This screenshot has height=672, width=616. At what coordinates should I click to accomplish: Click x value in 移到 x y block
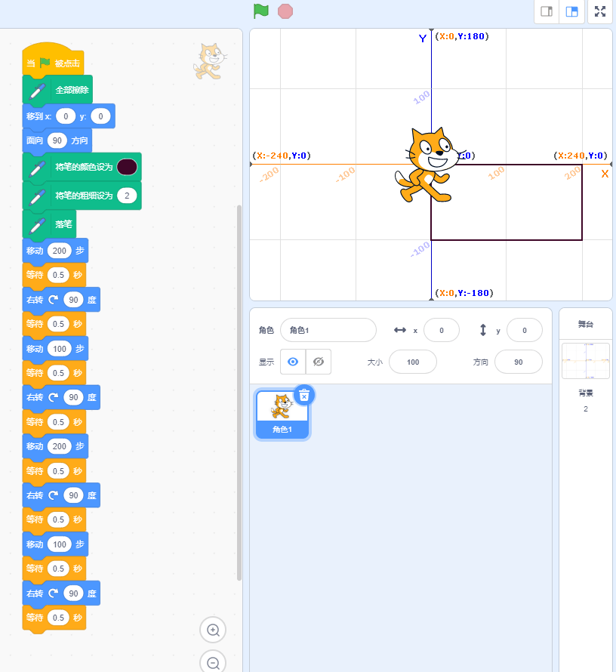click(66, 116)
